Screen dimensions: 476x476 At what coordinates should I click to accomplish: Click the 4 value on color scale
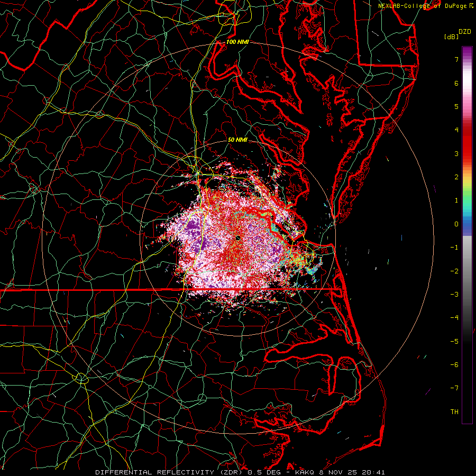456,130
